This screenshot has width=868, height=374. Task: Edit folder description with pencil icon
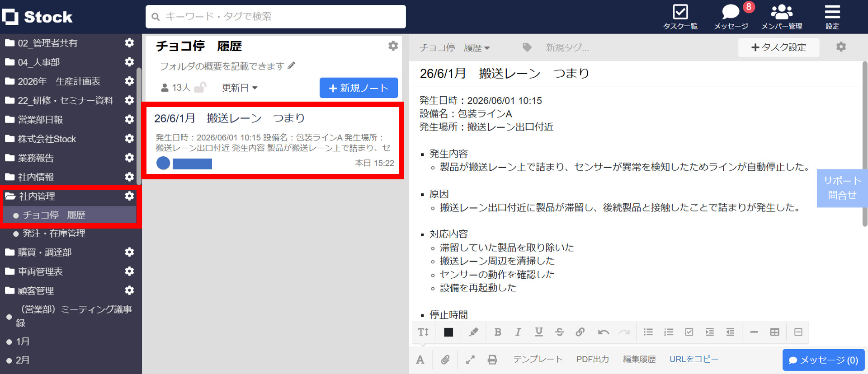click(x=292, y=65)
